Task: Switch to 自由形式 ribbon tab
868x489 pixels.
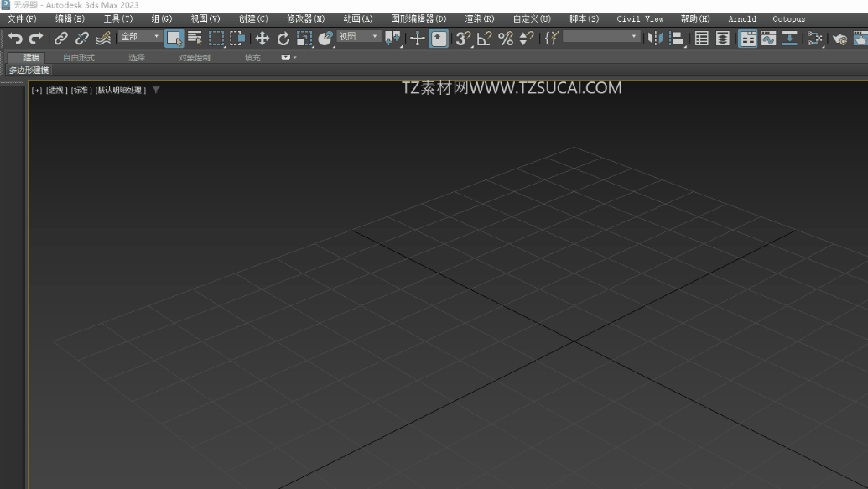Action: click(x=79, y=58)
